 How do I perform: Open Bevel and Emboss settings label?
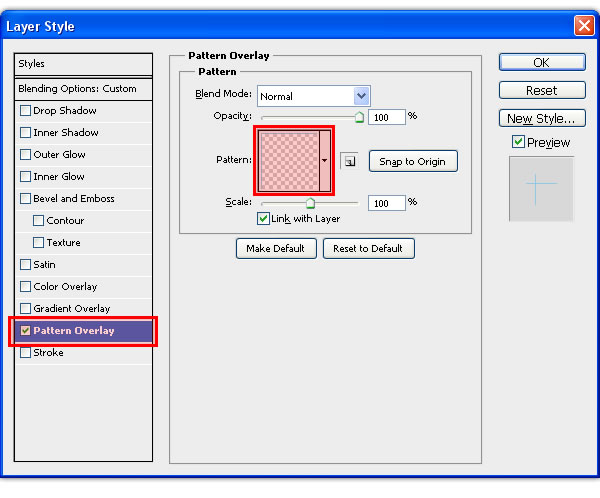click(x=74, y=199)
